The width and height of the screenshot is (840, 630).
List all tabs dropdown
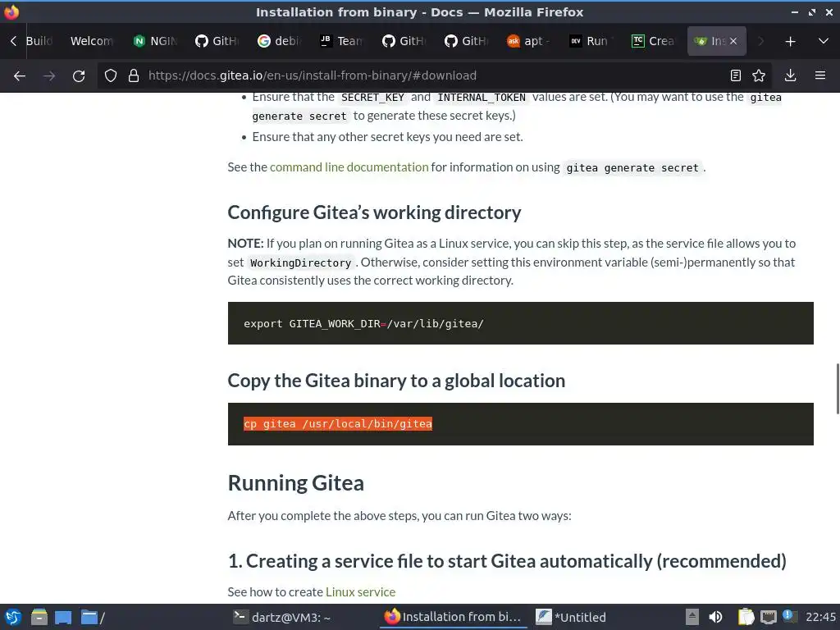(824, 41)
